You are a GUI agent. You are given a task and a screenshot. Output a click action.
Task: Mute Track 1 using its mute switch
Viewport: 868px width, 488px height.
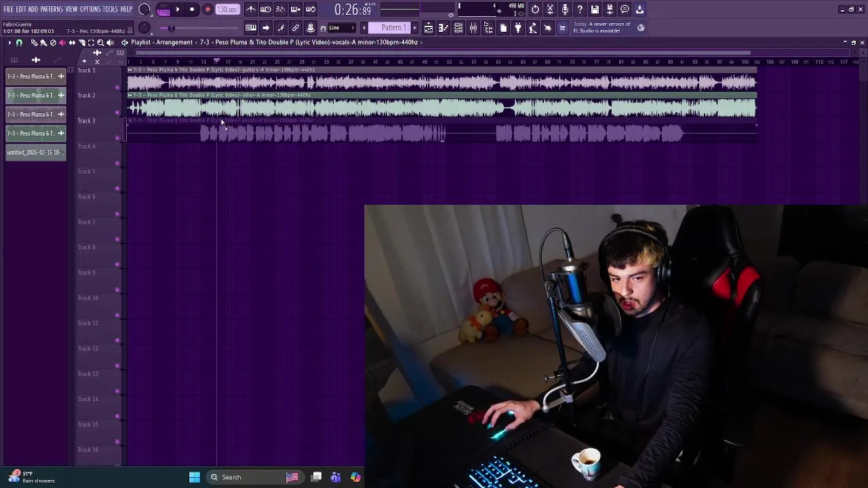point(117,87)
